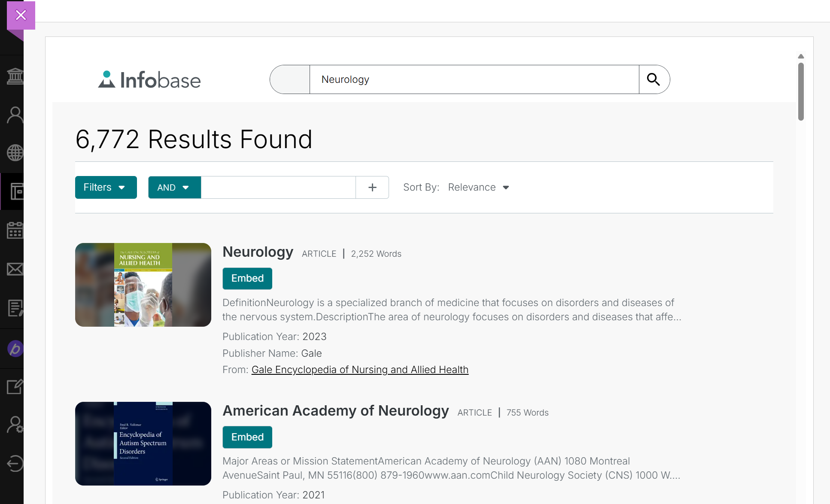830x504 pixels.
Task: Change Sort By Relevance dropdown
Action: click(x=478, y=187)
